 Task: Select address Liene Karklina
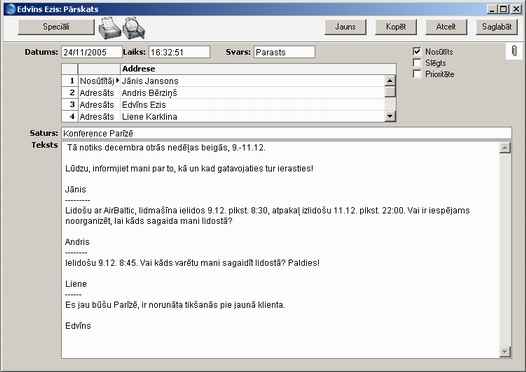(x=252, y=116)
